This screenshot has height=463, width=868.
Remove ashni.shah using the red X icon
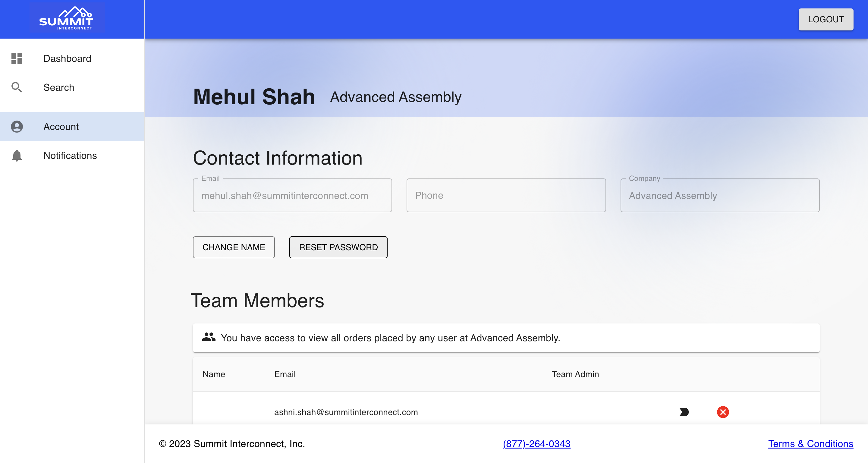point(723,412)
